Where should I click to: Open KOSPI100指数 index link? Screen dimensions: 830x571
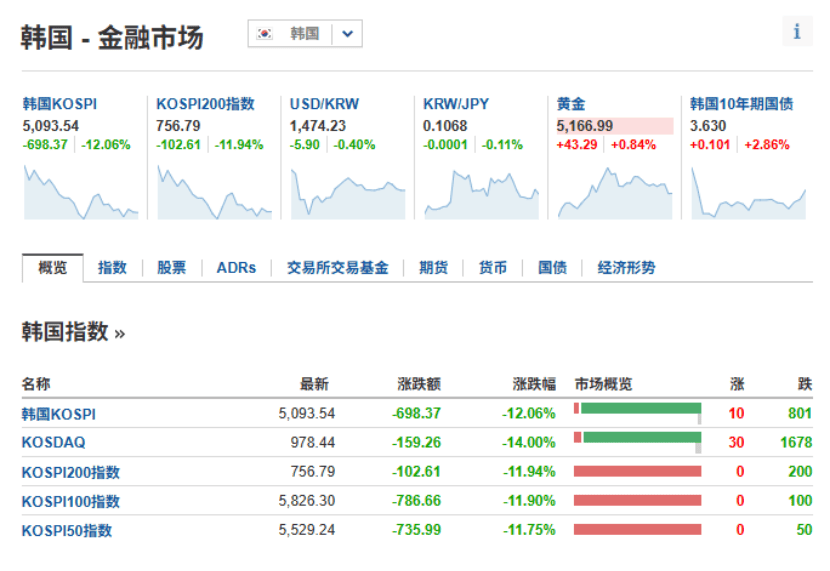[70, 501]
